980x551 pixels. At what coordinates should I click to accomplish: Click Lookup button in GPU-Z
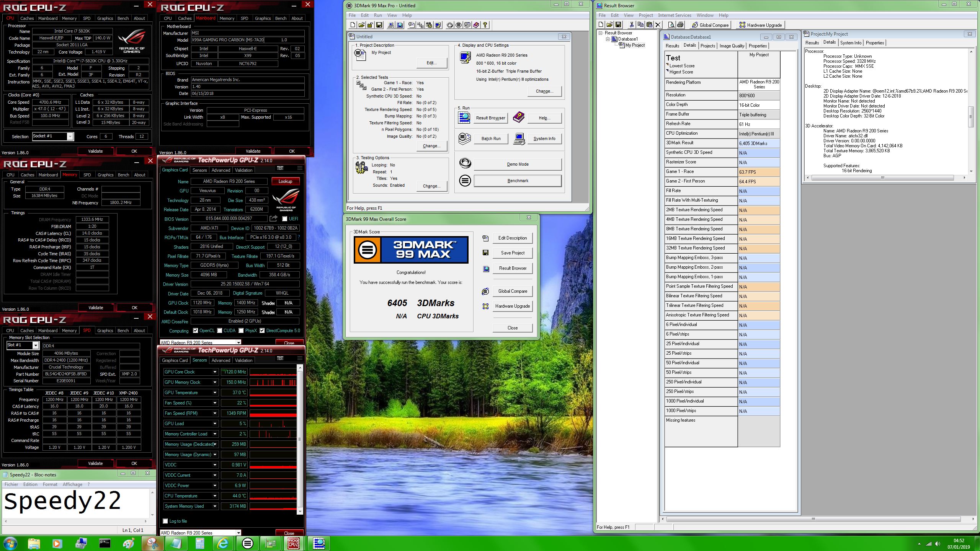[x=285, y=181]
